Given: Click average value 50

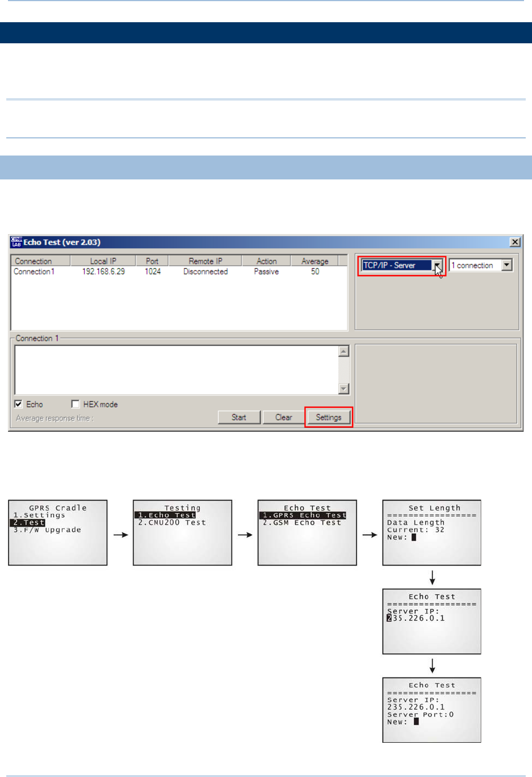Looking at the screenshot, I should point(315,272).
